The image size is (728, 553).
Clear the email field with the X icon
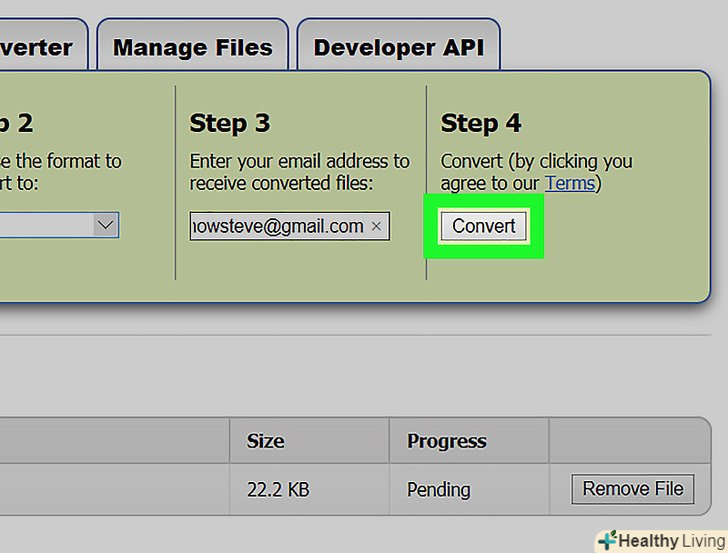pos(376,227)
